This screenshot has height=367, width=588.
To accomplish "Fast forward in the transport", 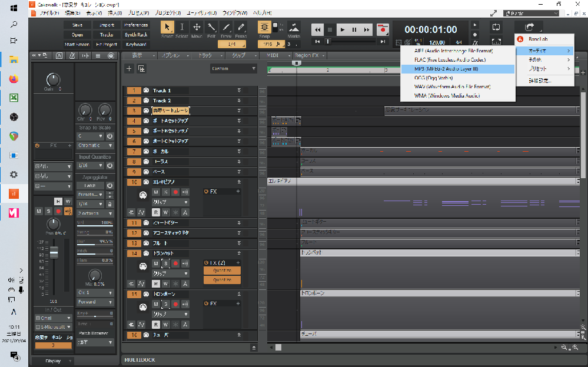I will [x=366, y=29].
